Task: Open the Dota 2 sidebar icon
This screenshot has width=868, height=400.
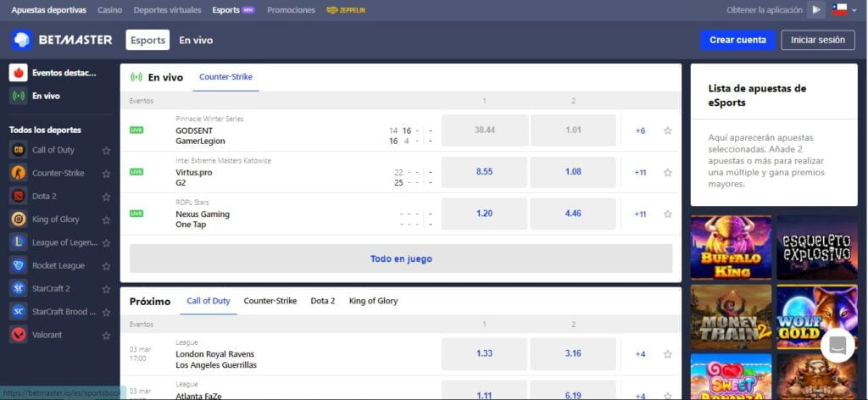Action: (18, 196)
